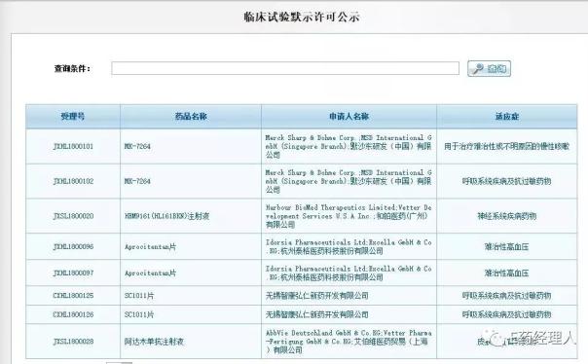Click the 神经系统疾病药物 indication cell
The width and height of the screenshot is (588, 364).
click(506, 216)
